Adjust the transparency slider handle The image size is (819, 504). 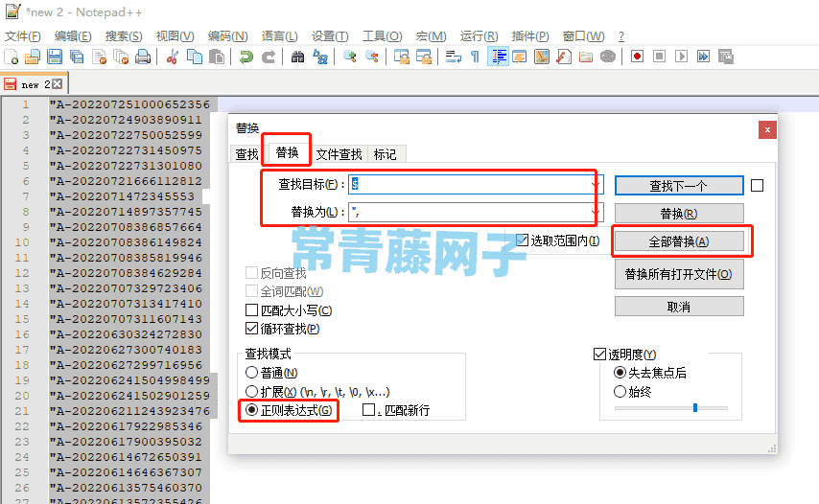click(695, 407)
